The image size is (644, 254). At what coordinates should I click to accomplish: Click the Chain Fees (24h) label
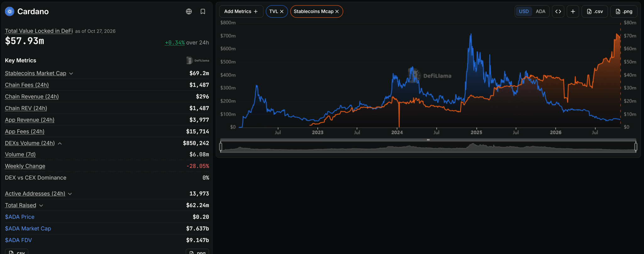[x=27, y=85]
